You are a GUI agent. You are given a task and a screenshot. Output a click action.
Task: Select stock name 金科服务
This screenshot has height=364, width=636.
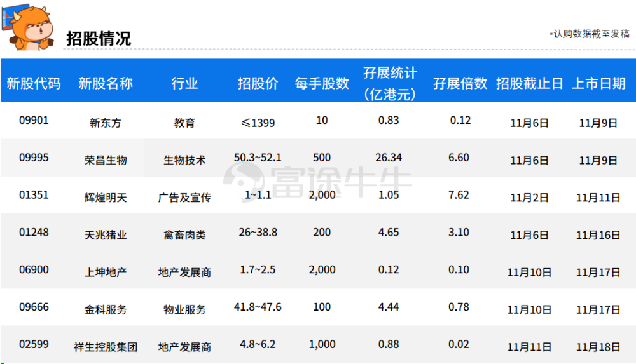pos(106,309)
